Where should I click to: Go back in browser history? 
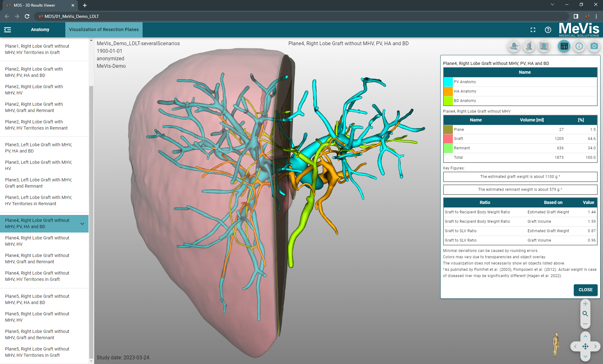7,16
